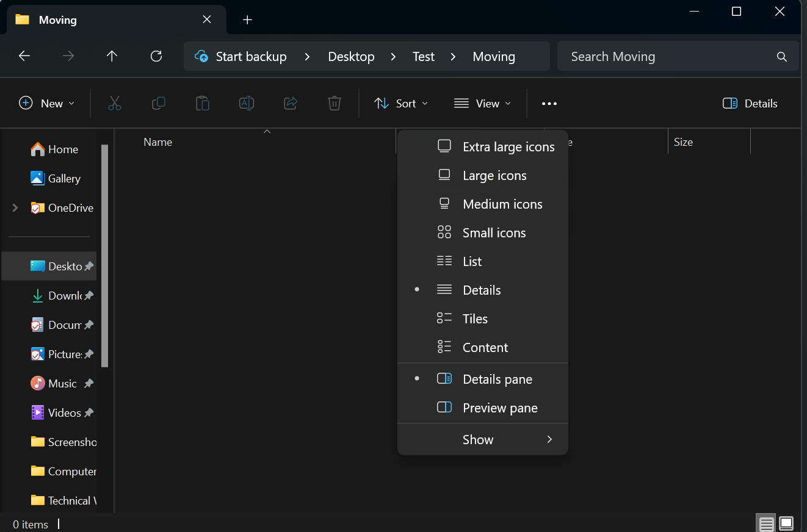Refresh the Moving folder

click(156, 56)
